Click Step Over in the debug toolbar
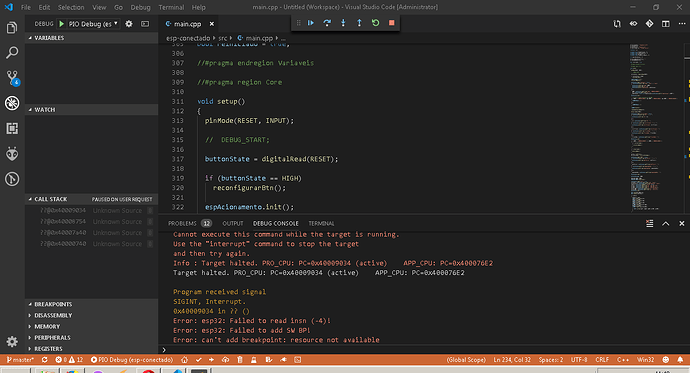Viewport: 690px width, 373px height. (327, 23)
